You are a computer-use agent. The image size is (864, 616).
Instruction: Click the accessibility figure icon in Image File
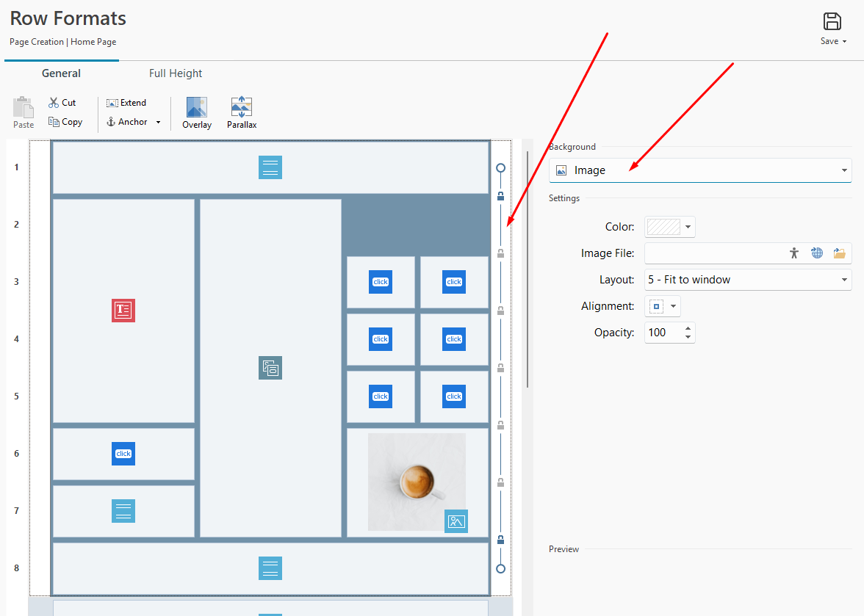pos(793,253)
